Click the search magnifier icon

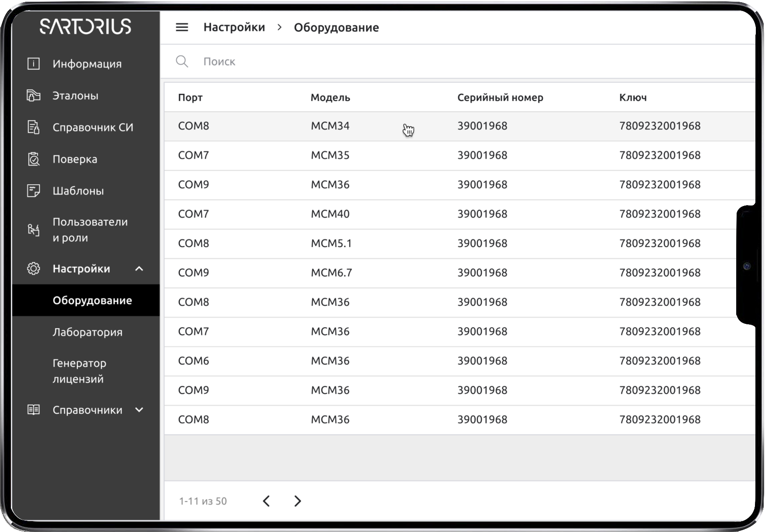click(182, 62)
